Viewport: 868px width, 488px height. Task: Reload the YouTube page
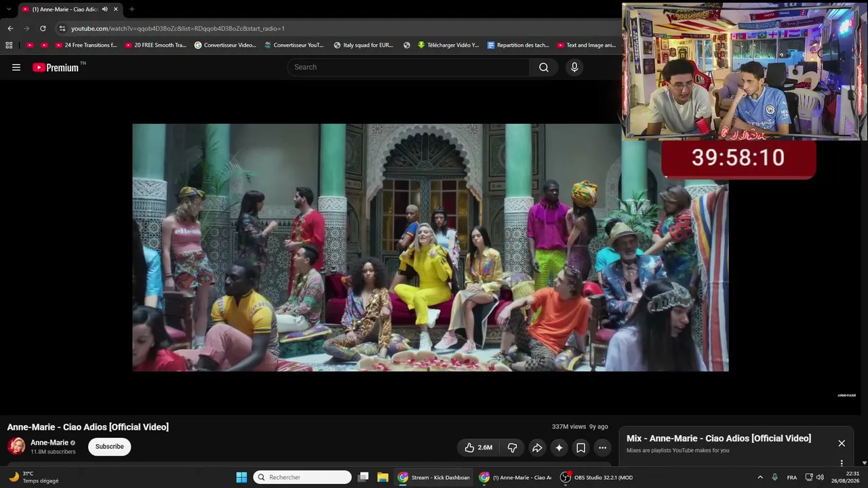pos(43,28)
